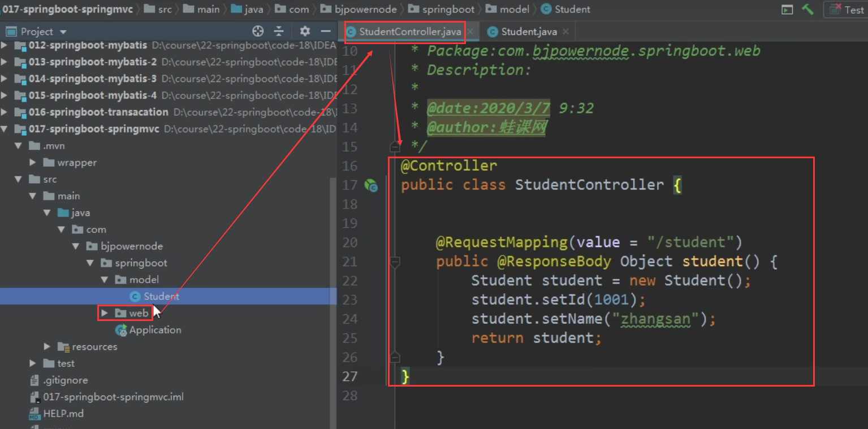
Task: Expand the 014-springboot-mybatis-3 module
Action: [5, 79]
